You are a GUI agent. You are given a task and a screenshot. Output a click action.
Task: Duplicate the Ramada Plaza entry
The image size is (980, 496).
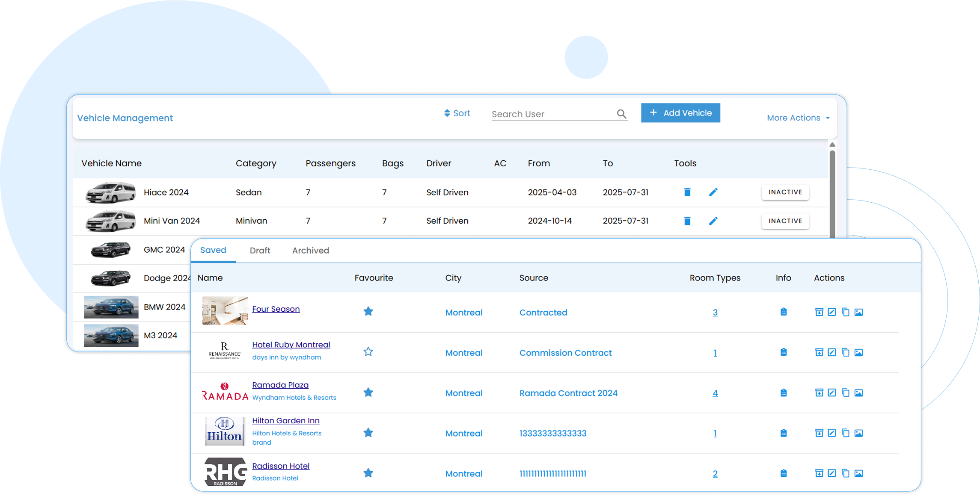click(x=845, y=393)
